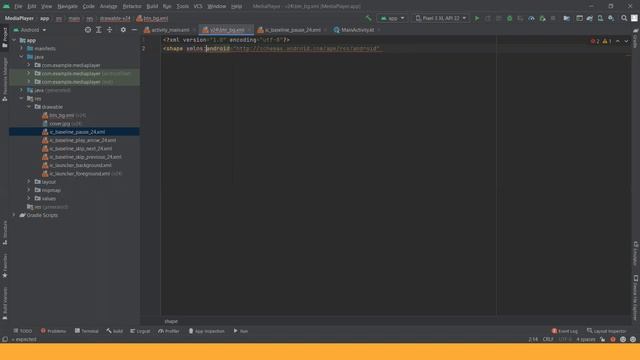Open the Tools menu
Viewport: 640px width, 360px height.
point(182,6)
